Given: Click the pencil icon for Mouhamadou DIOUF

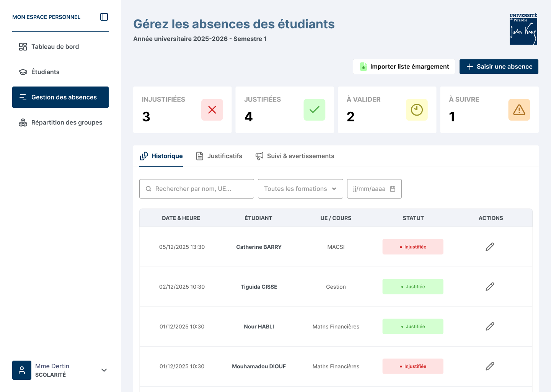Looking at the screenshot, I should click(490, 366).
